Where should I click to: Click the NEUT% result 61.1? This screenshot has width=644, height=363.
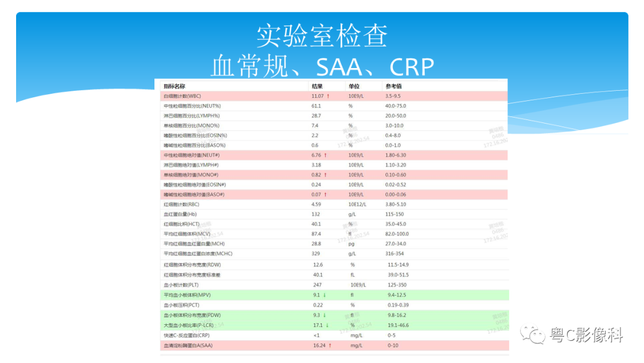[x=316, y=106]
